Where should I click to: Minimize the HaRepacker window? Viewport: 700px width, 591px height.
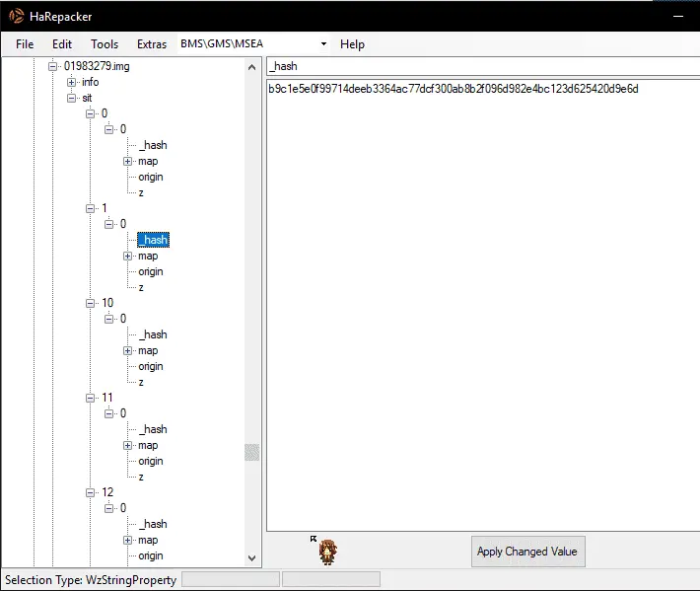678,16
